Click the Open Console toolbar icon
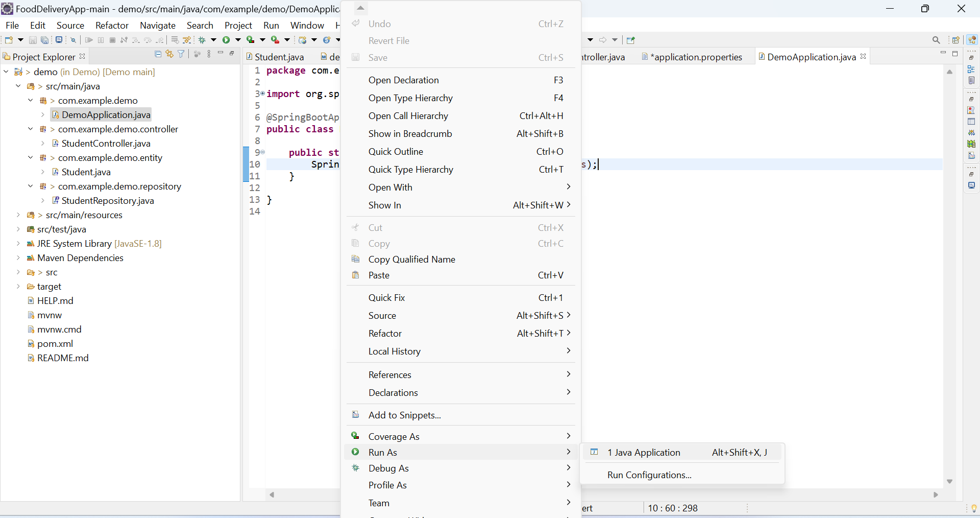Viewport: 980px width, 518px height. click(x=59, y=40)
